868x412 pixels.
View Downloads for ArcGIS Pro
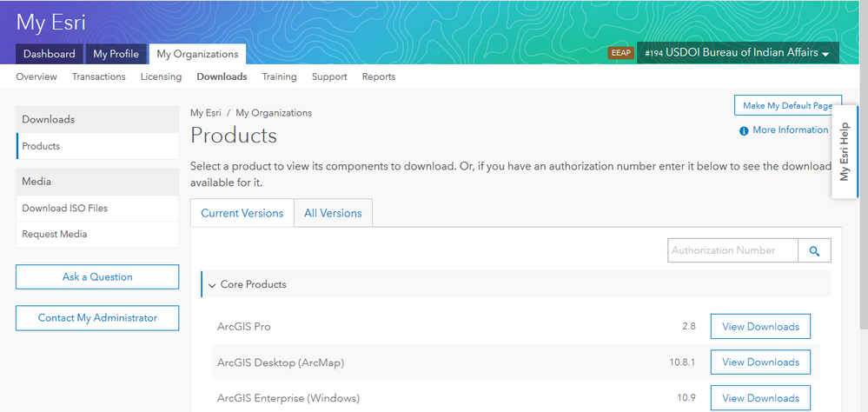pyautogui.click(x=760, y=327)
